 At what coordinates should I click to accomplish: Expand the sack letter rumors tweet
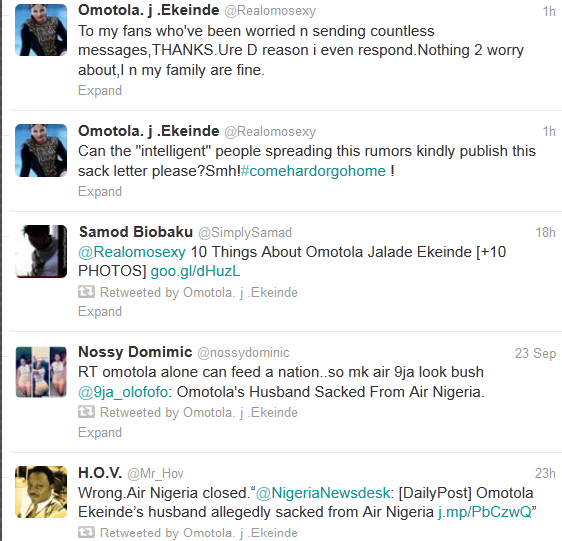click(x=100, y=191)
